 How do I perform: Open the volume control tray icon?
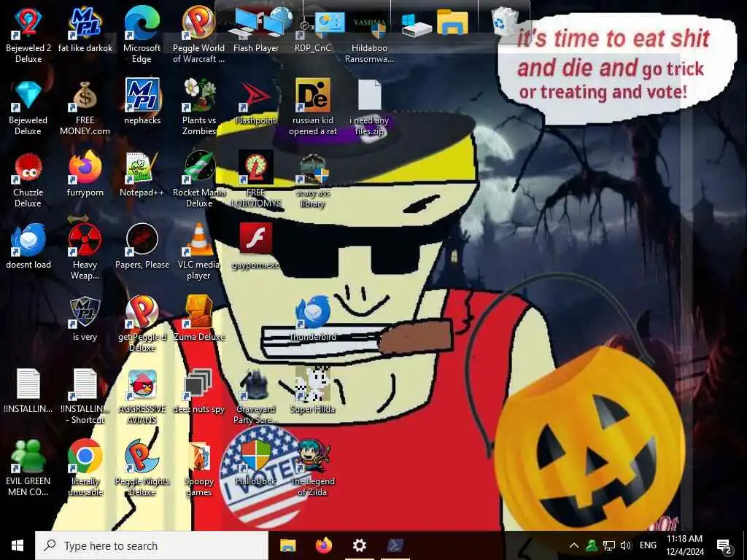(625, 545)
